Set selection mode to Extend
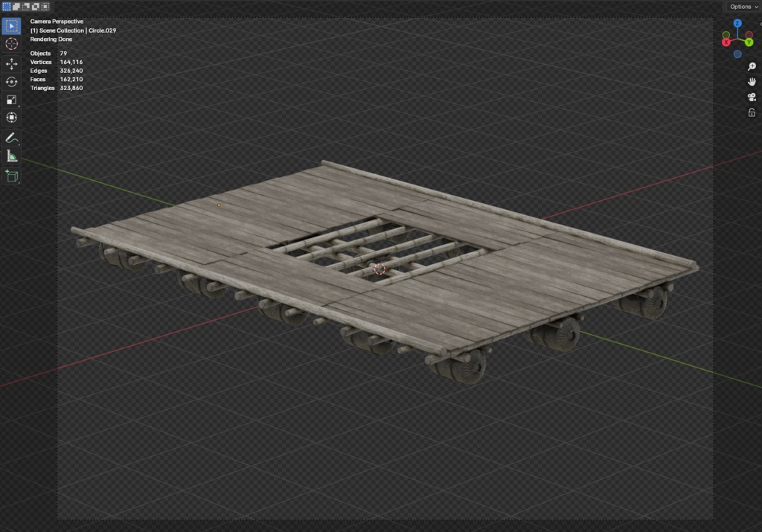 (x=16, y=6)
